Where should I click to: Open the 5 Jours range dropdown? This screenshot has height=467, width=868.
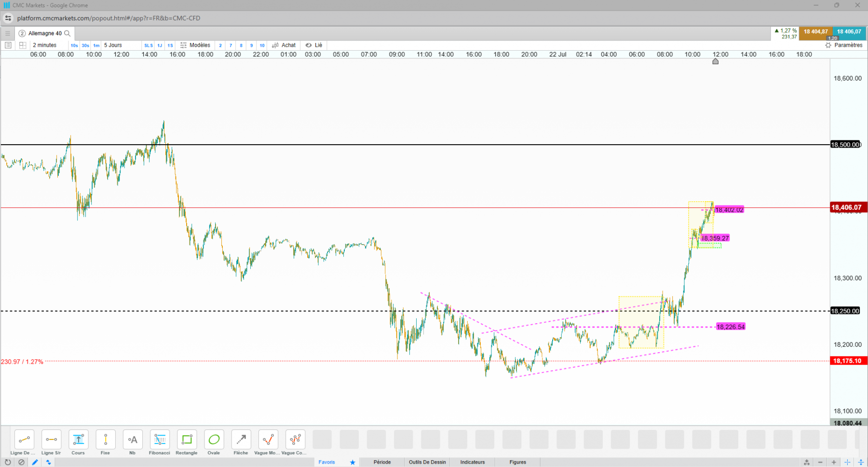[113, 45]
